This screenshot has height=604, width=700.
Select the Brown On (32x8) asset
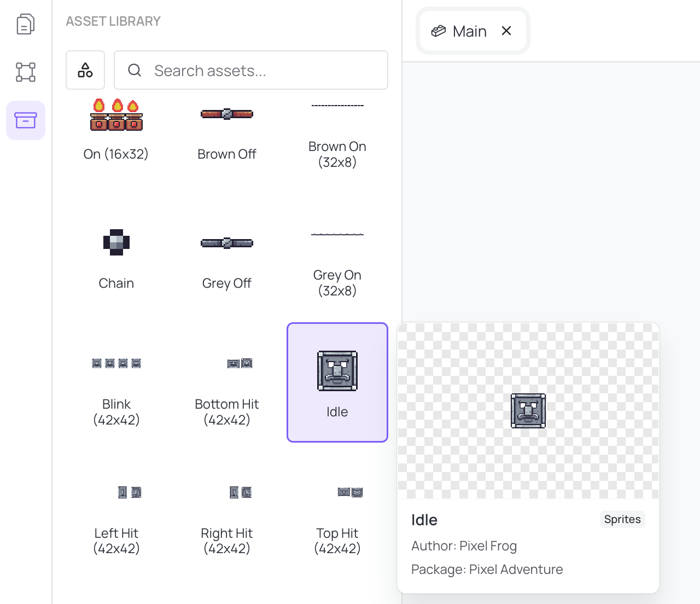point(337,129)
